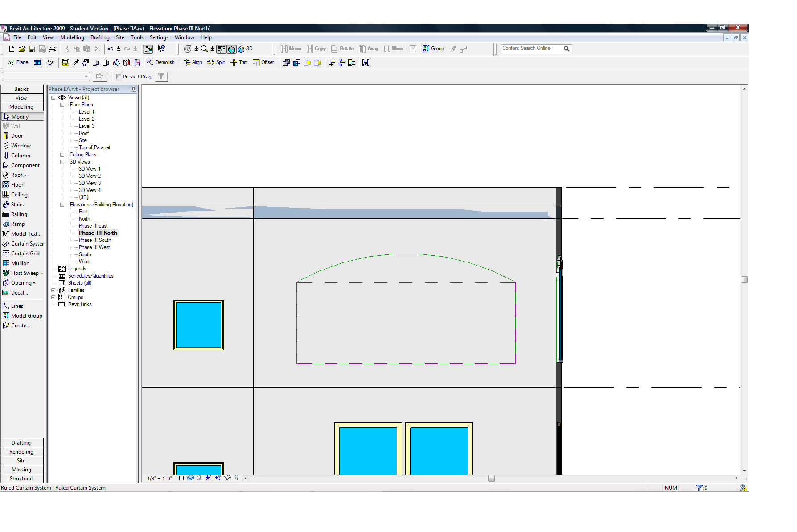Run the spelling check tool

pyautogui.click(x=51, y=63)
